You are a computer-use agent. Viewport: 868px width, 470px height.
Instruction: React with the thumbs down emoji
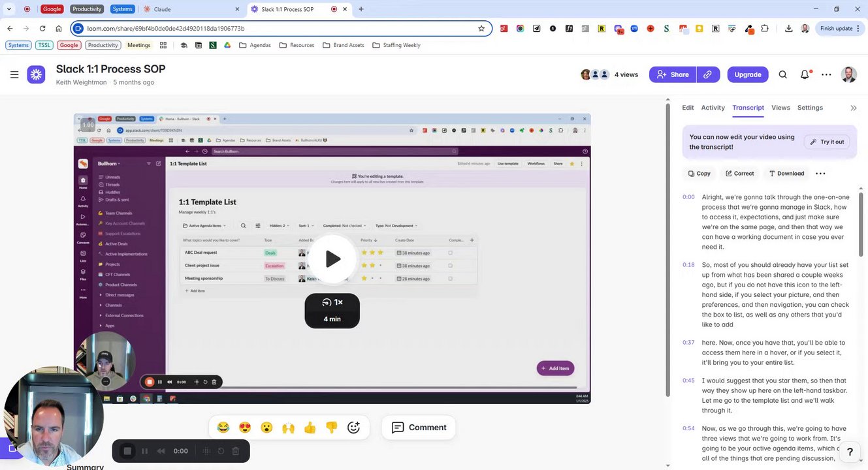332,428
